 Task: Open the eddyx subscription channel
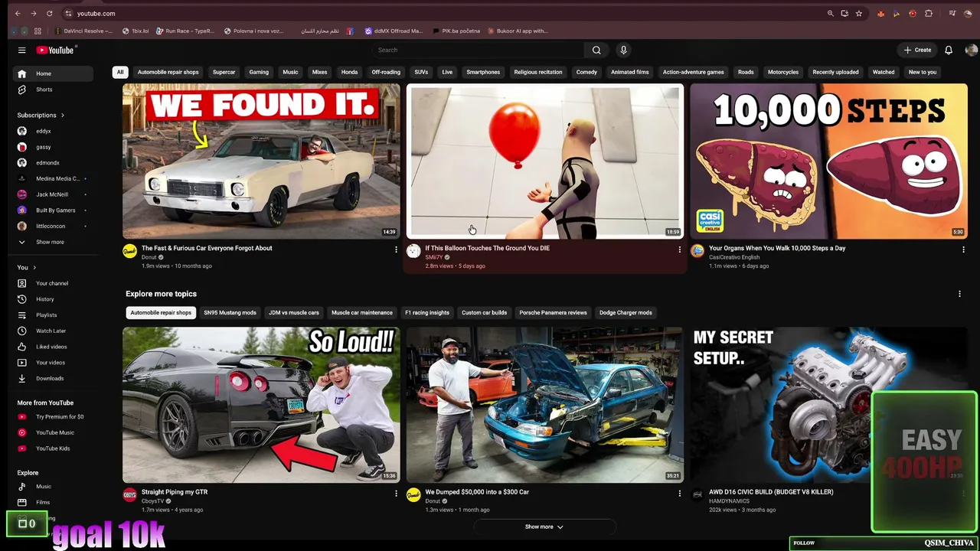click(53, 131)
